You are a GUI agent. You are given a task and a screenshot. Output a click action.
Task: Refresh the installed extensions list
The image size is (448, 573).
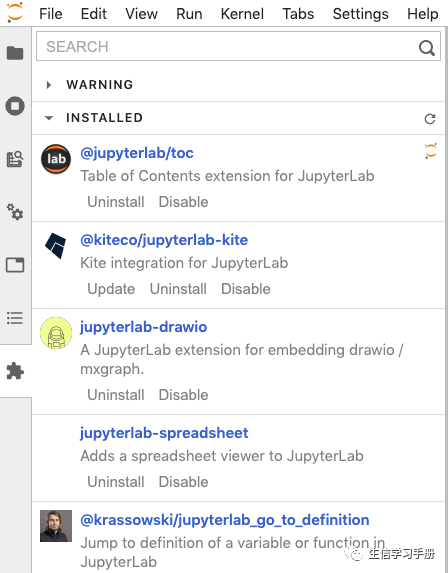click(430, 119)
